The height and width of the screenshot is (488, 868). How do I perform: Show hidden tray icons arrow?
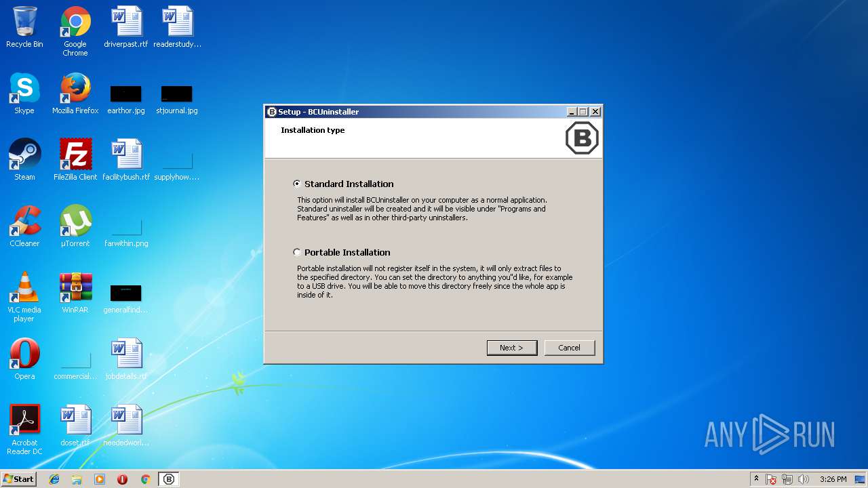[756, 479]
